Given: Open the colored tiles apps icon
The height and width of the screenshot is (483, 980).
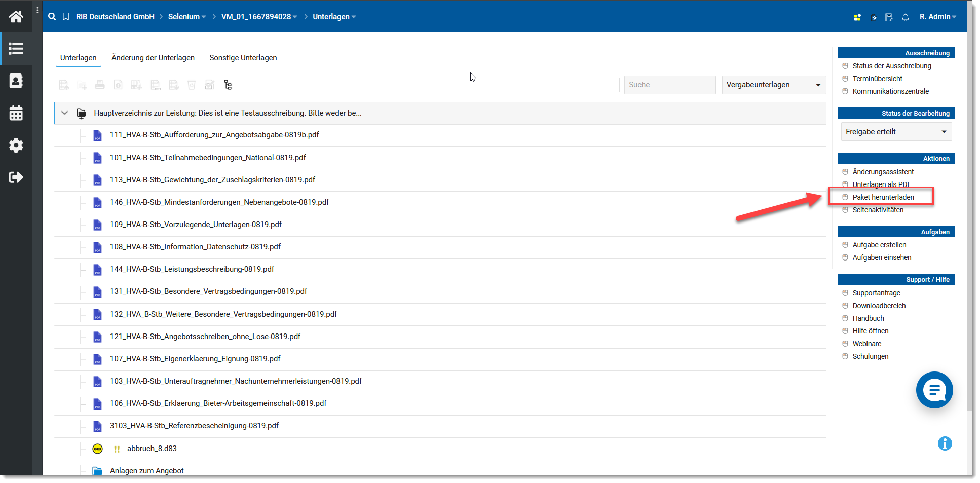Looking at the screenshot, I should click(x=857, y=17).
